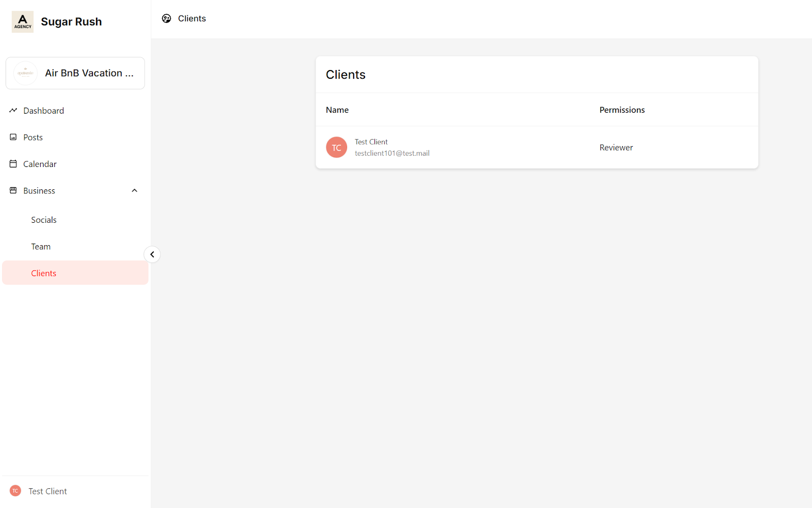Open the Air BnB Vacation workspace selector

coord(75,73)
